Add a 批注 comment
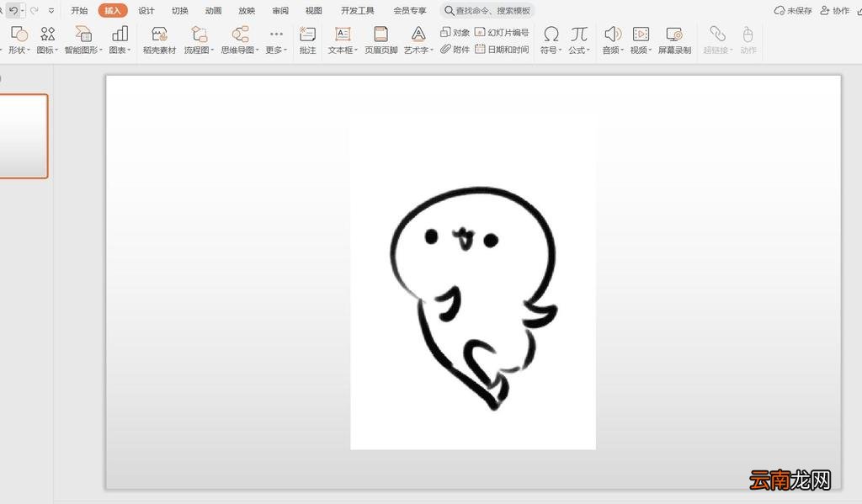This screenshot has height=504, width=862. click(308, 40)
